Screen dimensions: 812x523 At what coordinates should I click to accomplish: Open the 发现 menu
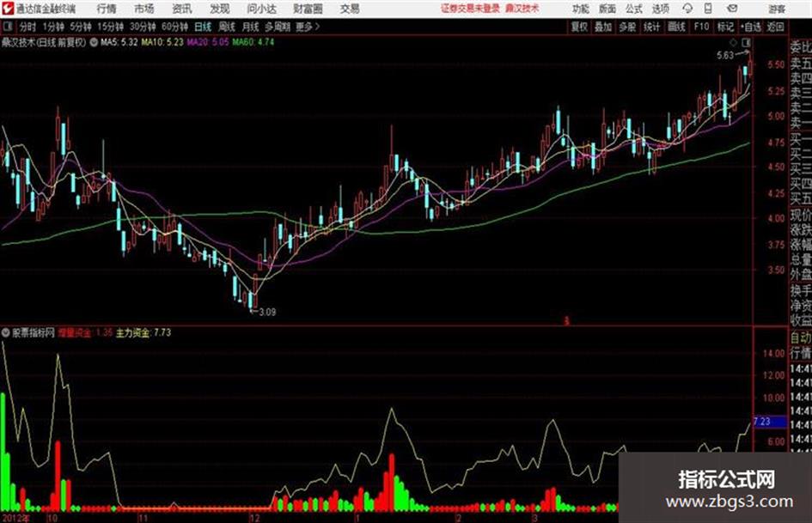pyautogui.click(x=220, y=9)
